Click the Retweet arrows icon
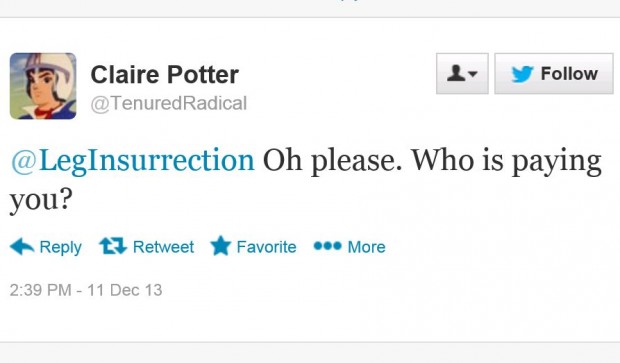620x363 pixels. point(113,246)
